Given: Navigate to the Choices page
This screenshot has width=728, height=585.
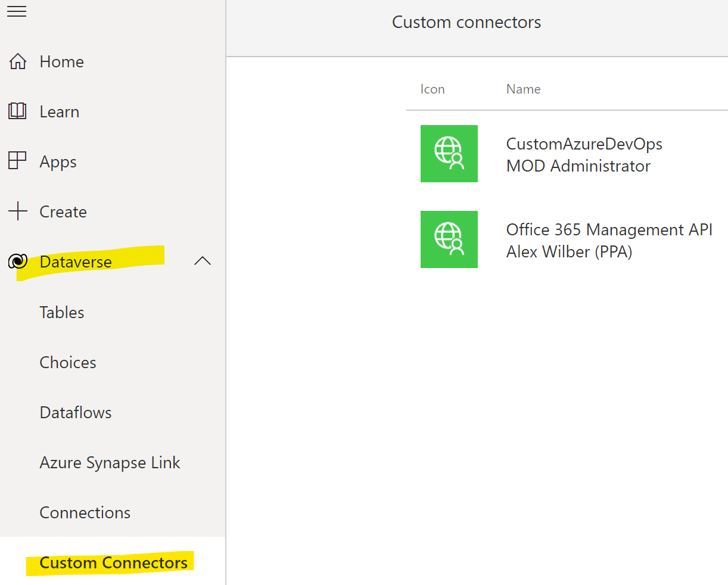Looking at the screenshot, I should pyautogui.click(x=67, y=362).
